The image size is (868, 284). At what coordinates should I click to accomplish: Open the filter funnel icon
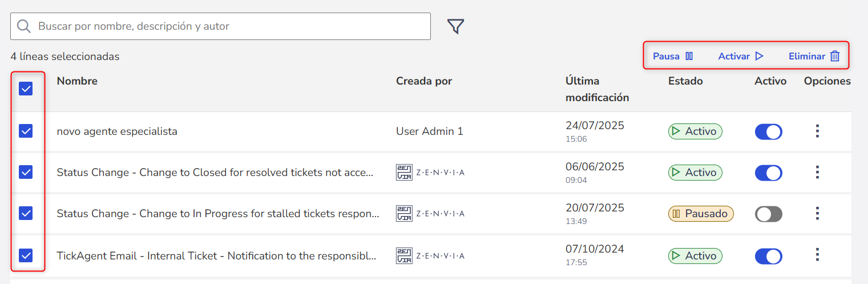click(455, 26)
